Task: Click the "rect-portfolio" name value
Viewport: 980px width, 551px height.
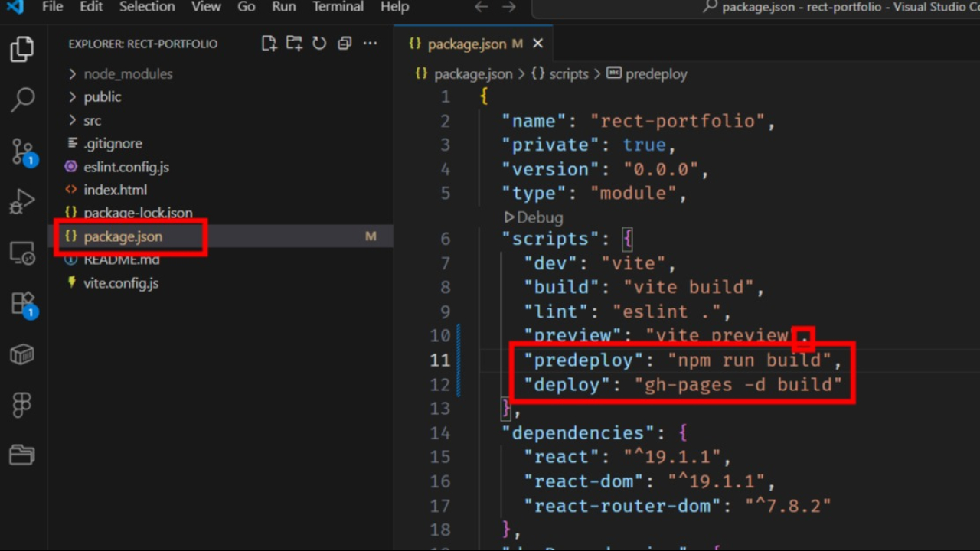Action: click(678, 121)
